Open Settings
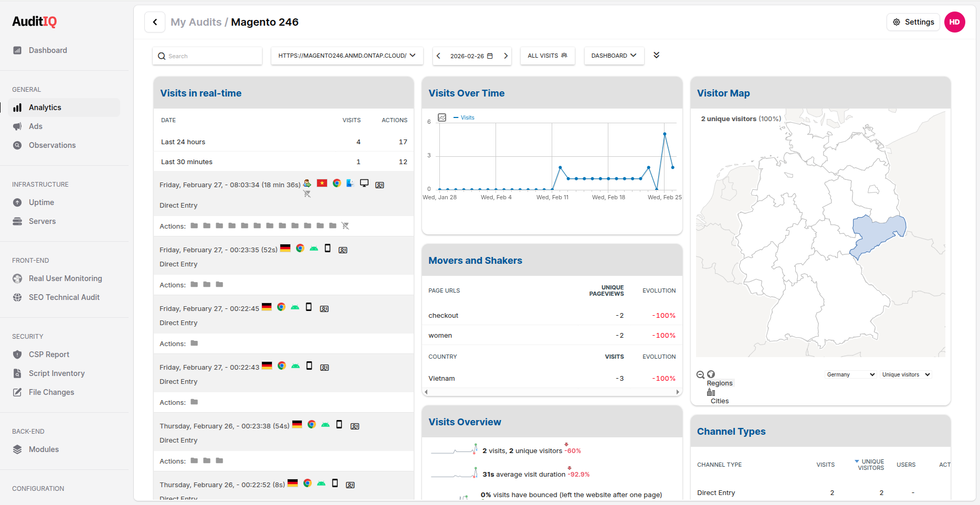Screen dimensions: 980x505 913,22
